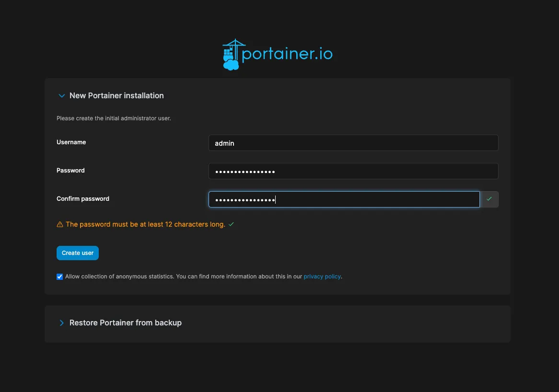Click into the Password input field
This screenshot has height=392, width=559.
353,172
